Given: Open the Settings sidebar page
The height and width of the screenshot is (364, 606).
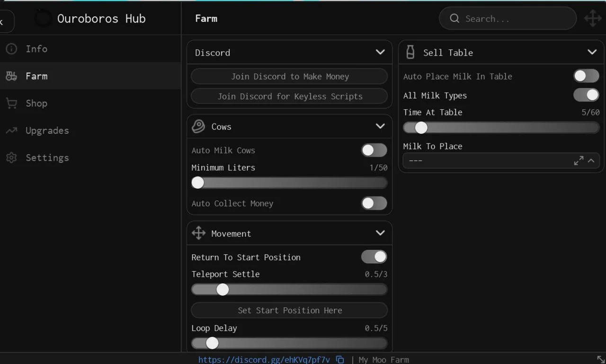Looking at the screenshot, I should point(90,158).
